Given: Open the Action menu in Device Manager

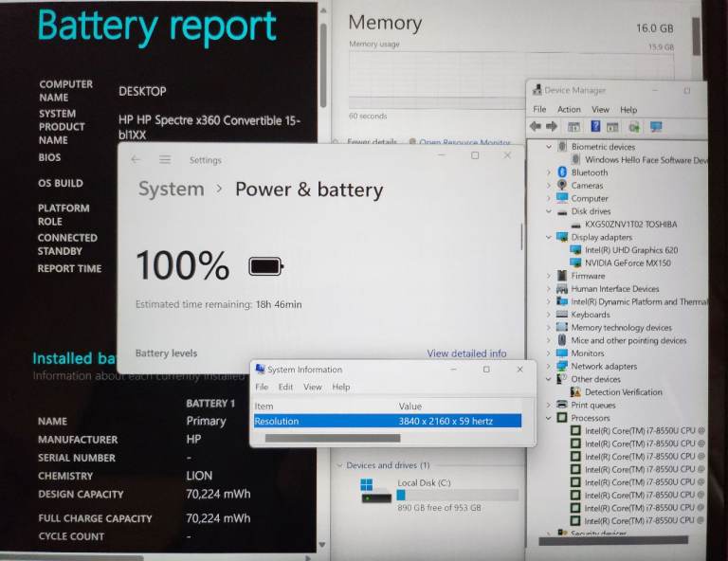Looking at the screenshot, I should pos(569,109).
